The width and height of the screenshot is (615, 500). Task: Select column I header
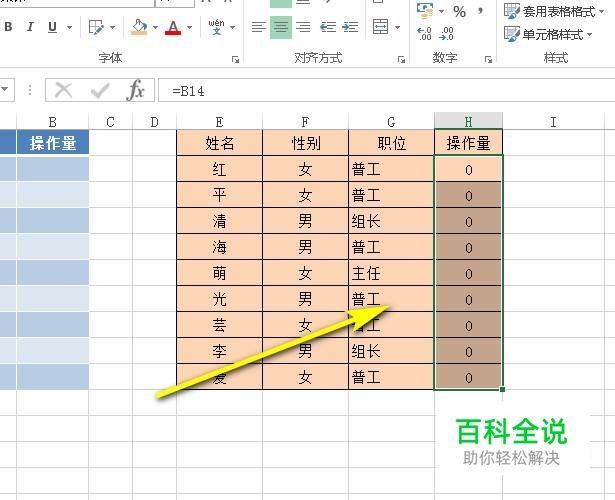point(553,122)
